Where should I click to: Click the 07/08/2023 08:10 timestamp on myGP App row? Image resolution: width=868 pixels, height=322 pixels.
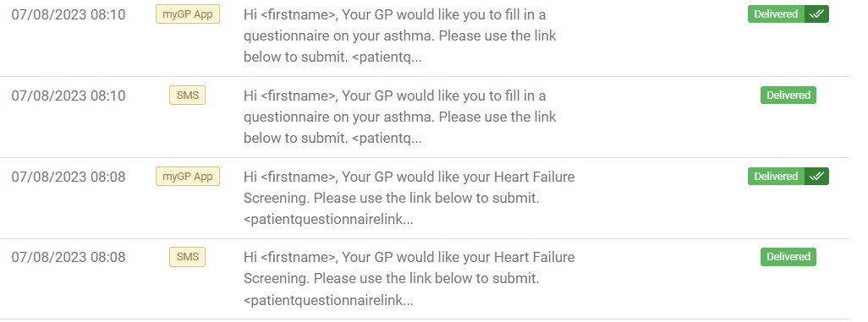pos(69,14)
